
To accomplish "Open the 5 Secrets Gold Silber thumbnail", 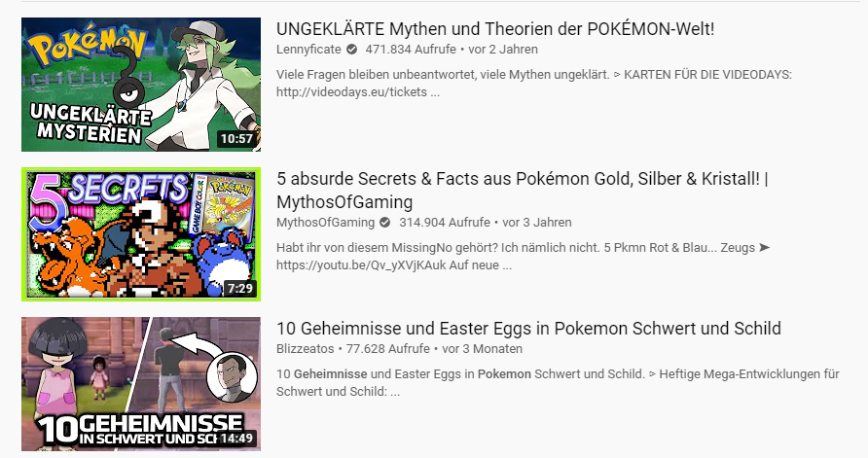I will coord(141,234).
